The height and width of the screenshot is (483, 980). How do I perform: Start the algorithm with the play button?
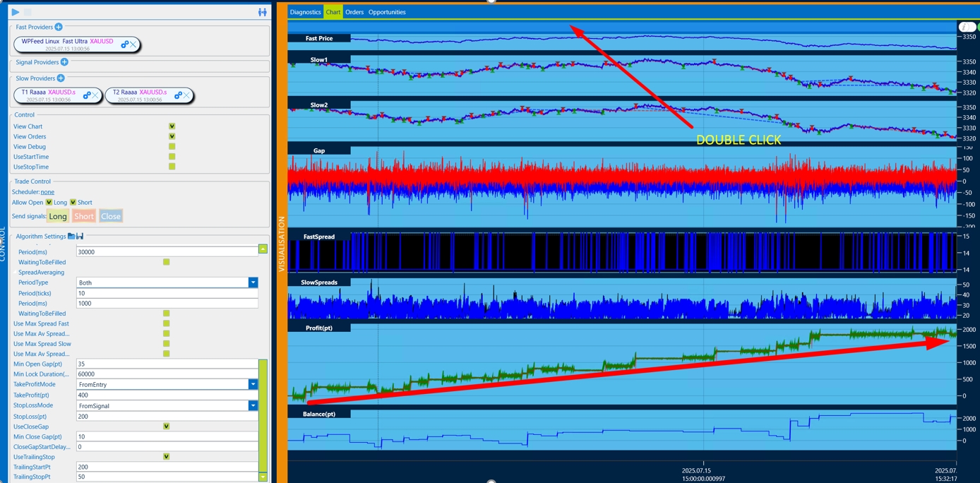coord(16,12)
